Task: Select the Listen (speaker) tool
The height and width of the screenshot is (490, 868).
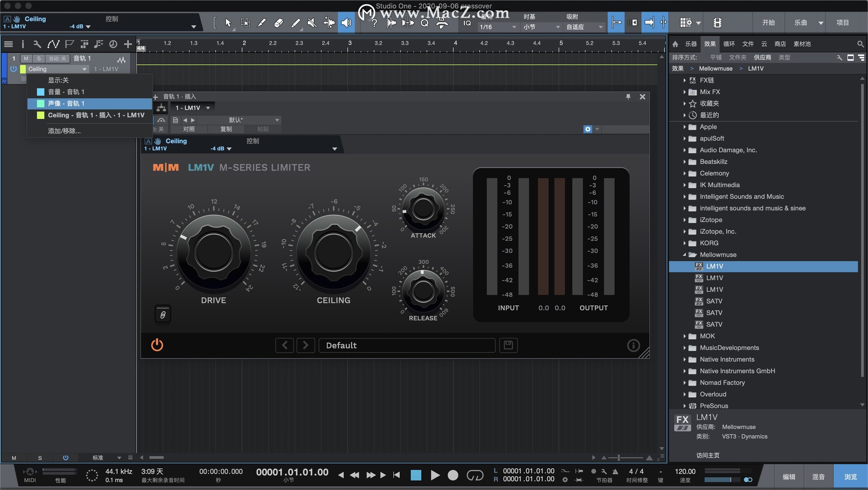Action: (346, 23)
